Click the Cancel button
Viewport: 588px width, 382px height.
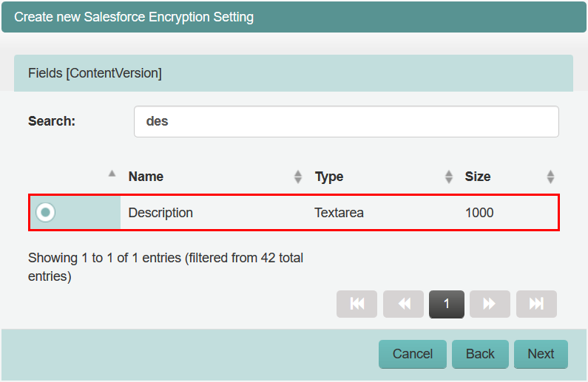coord(413,354)
